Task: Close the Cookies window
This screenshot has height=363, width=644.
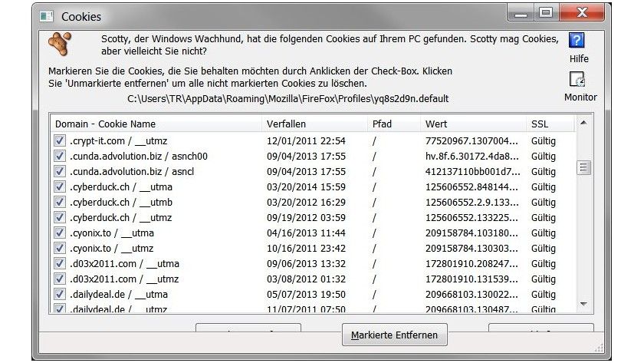Action: coord(582,13)
